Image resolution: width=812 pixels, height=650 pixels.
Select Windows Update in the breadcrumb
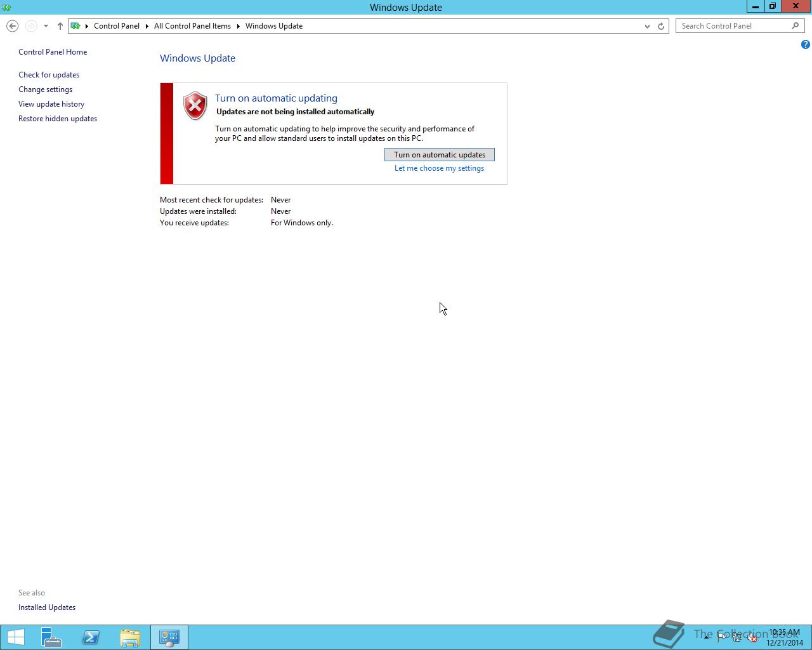(x=274, y=26)
